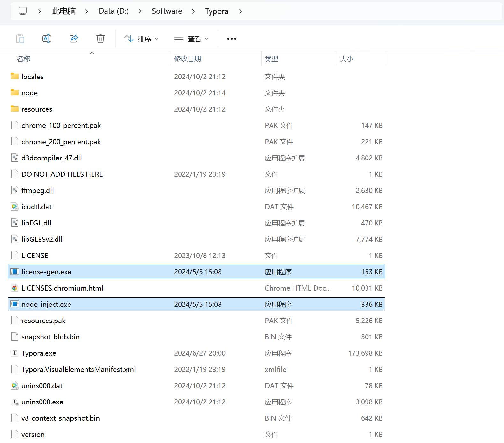Select chrome_200_percent.pak file icon
Image resolution: width=504 pixels, height=443 pixels.
tap(15, 141)
